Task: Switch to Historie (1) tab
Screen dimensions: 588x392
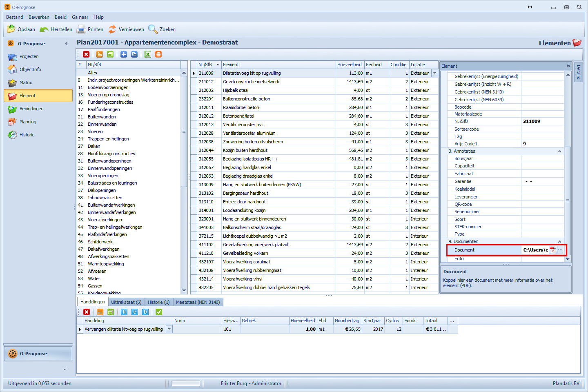Action: pyautogui.click(x=158, y=302)
